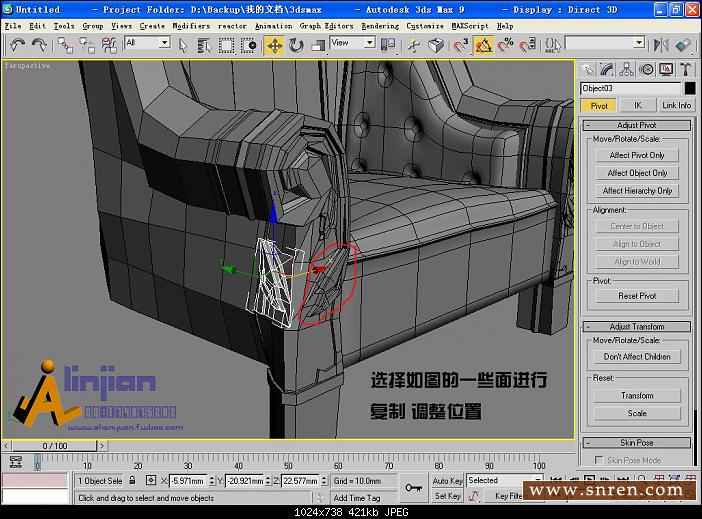Image resolution: width=702 pixels, height=519 pixels.
Task: Switch to the Modify command panel tab
Action: coord(607,69)
